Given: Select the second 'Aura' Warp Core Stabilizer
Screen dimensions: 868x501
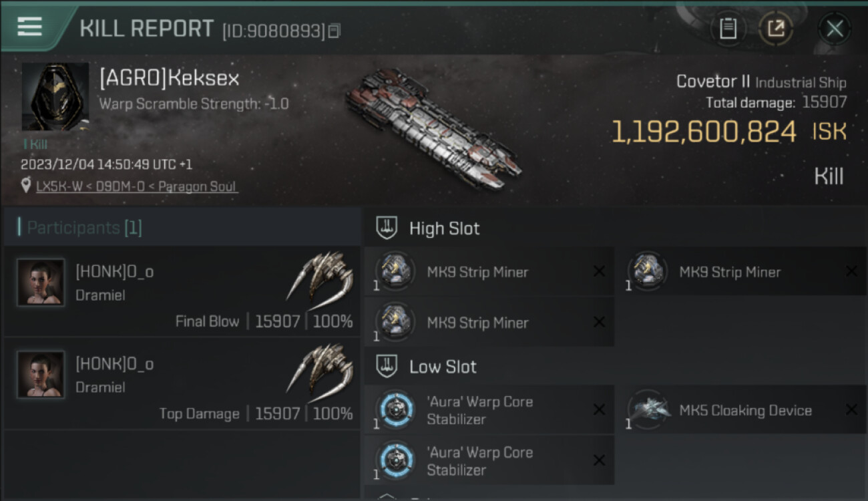Looking at the screenshot, I should pyautogui.click(x=489, y=460).
